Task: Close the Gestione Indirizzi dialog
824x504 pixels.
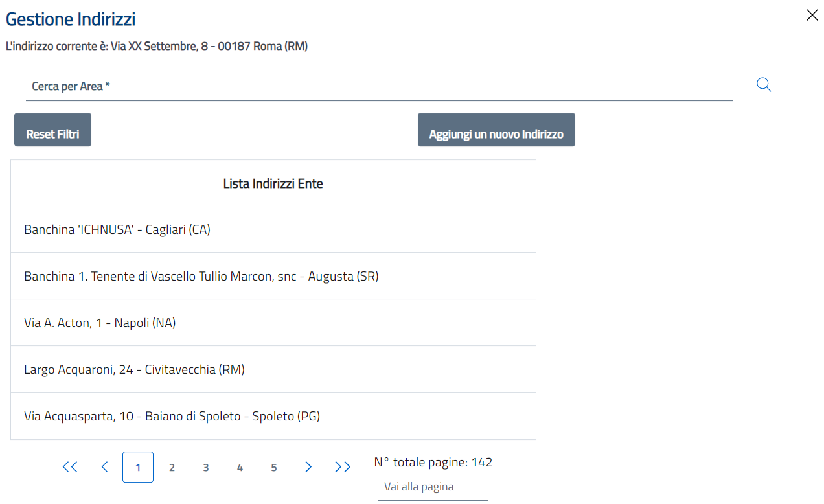Action: 812,16
